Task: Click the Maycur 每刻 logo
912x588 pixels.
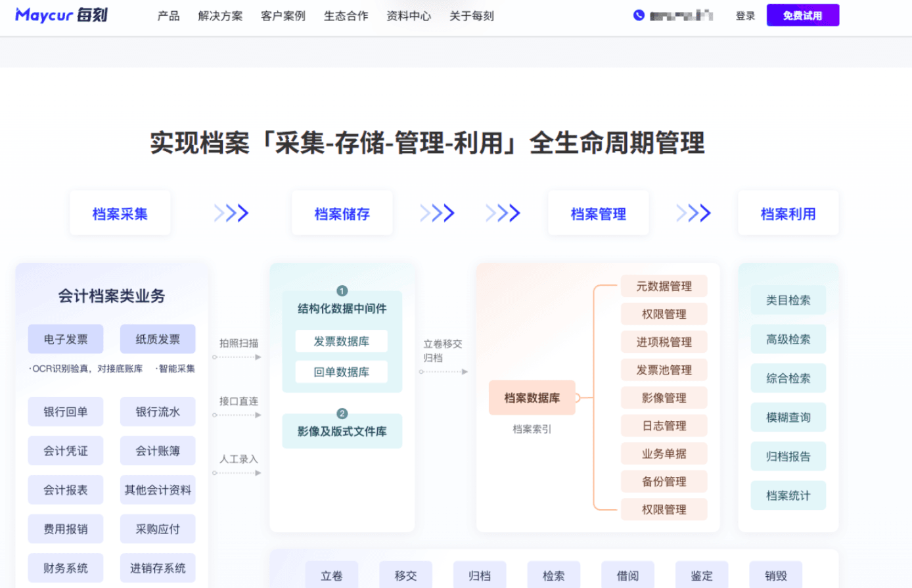Action: (x=61, y=15)
